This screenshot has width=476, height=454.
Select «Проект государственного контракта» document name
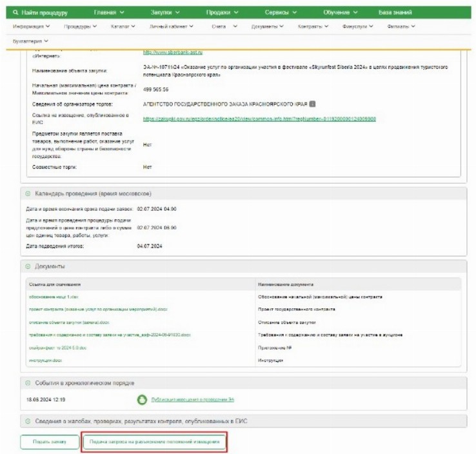297,310
